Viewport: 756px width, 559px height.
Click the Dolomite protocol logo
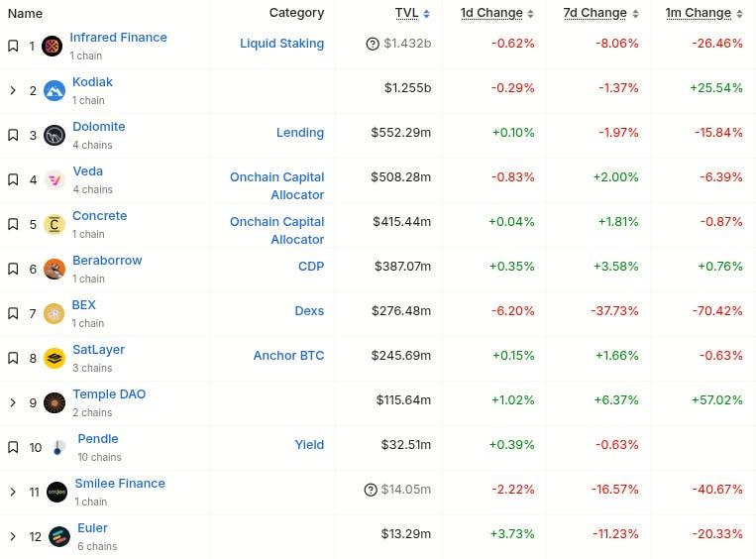tap(55, 135)
